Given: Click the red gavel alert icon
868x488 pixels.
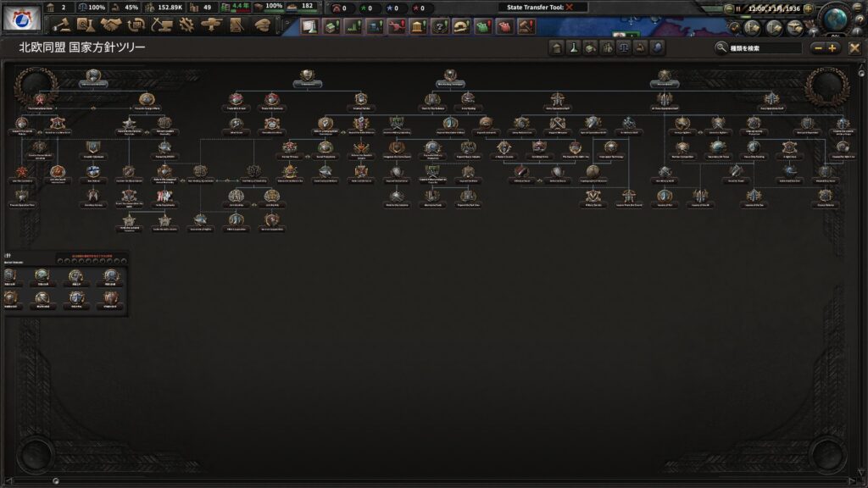Looking at the screenshot, I should click(526, 26).
